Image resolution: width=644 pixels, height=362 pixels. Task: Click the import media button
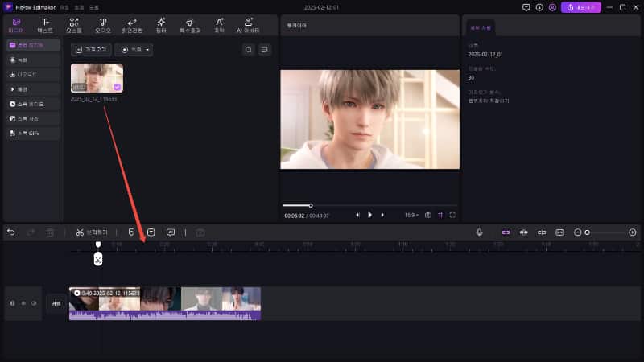coord(90,50)
